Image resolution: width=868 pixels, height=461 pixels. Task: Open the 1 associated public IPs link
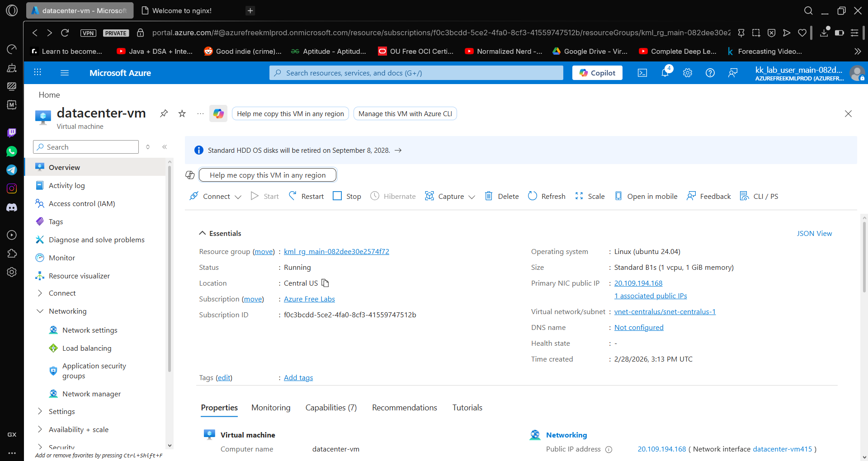[x=651, y=296]
